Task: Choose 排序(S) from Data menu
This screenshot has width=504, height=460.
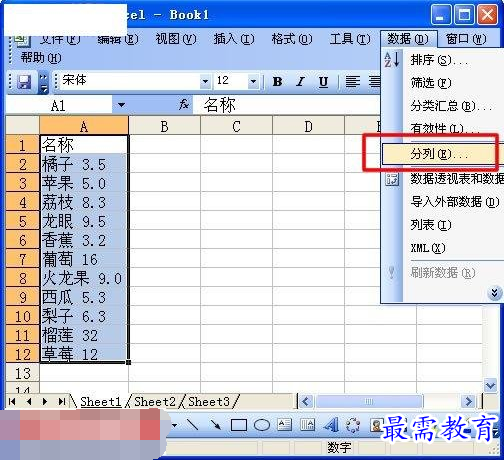Action: coord(442,60)
